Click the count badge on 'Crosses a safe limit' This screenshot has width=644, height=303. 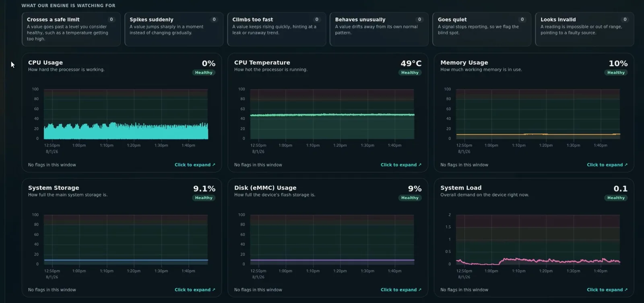click(x=111, y=19)
